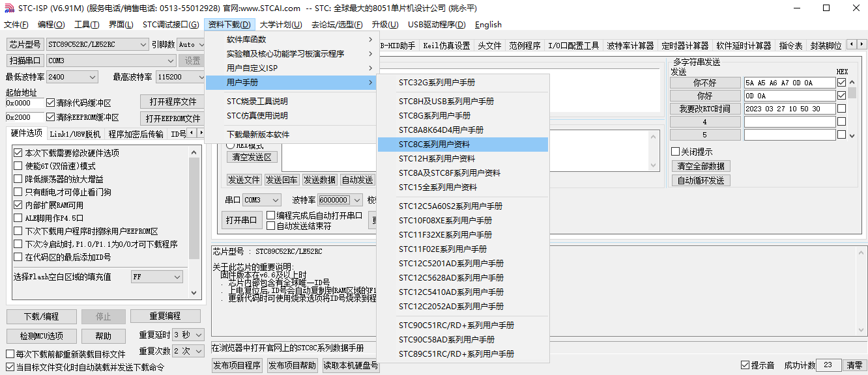Toggle 清除EEPROM缓冲区 checkbox

click(51, 117)
